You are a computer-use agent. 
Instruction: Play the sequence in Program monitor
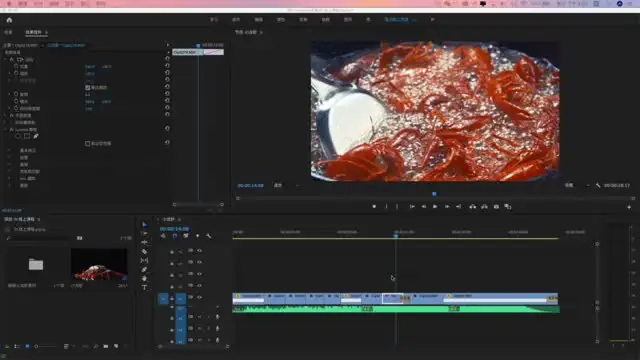(435, 207)
